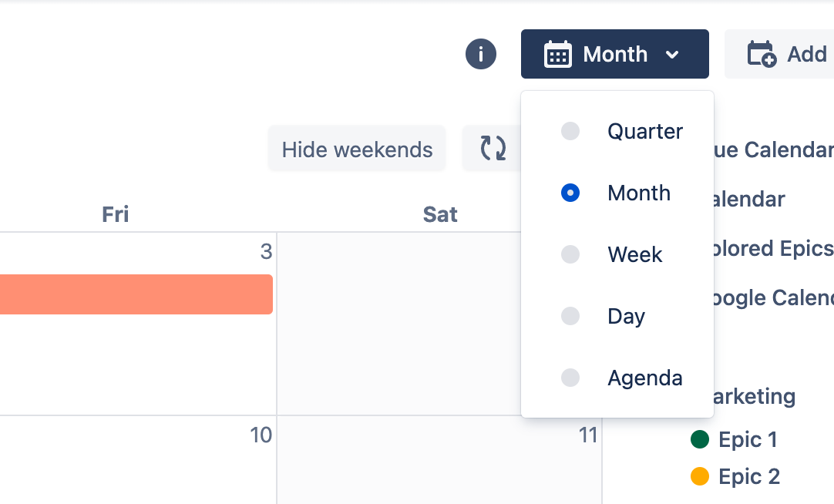Viewport: 834px width, 504px height.
Task: Choose the Week radio option
Action: click(x=570, y=254)
